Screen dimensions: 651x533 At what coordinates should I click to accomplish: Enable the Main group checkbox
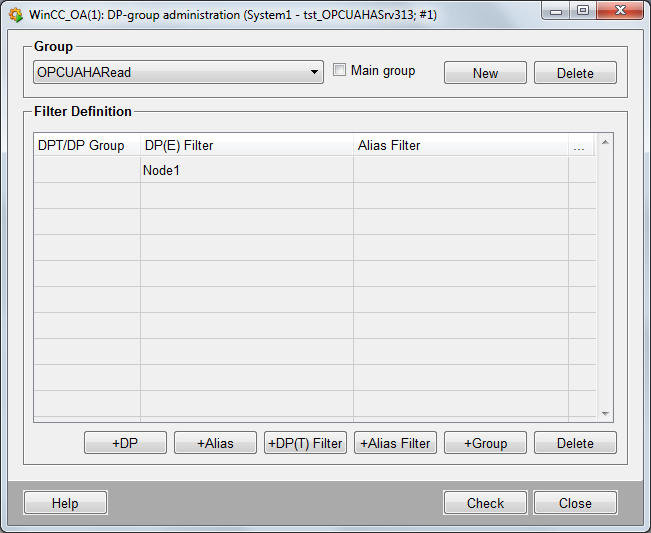coord(339,70)
